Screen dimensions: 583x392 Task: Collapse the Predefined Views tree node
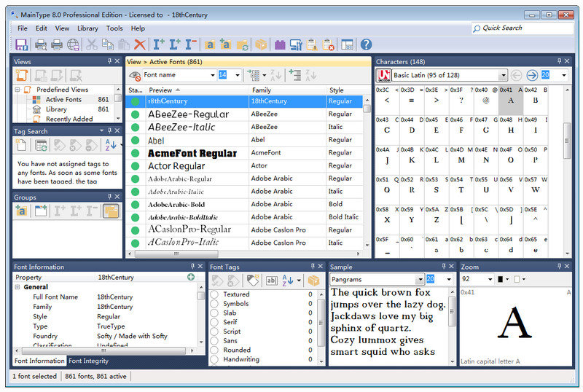point(17,90)
